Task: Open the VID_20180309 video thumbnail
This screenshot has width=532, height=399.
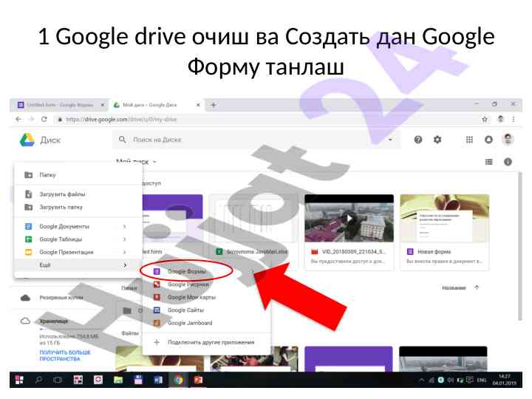Action: click(x=349, y=218)
